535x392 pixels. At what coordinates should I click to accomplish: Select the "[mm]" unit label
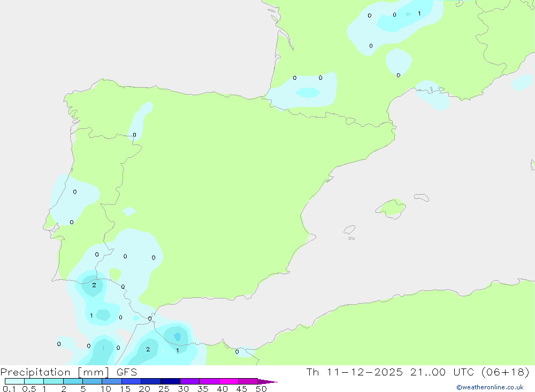(93, 372)
